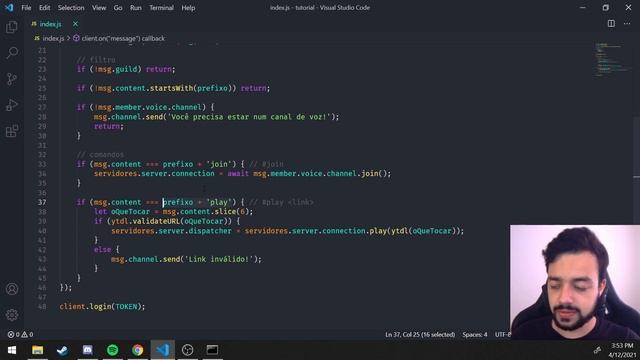The image size is (640, 360).
Task: Click line number 37 in gutter
Action: 42,202
